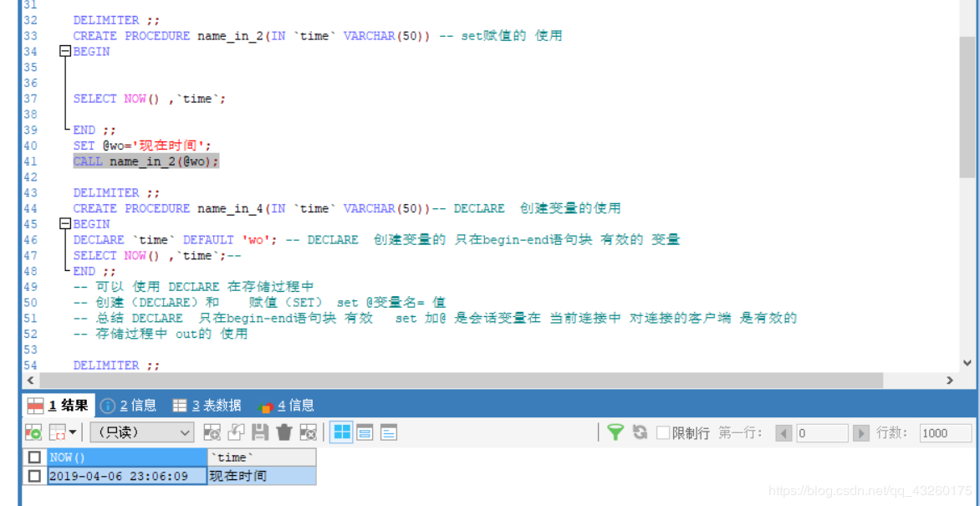Click the green filter funnel icon

point(615,432)
